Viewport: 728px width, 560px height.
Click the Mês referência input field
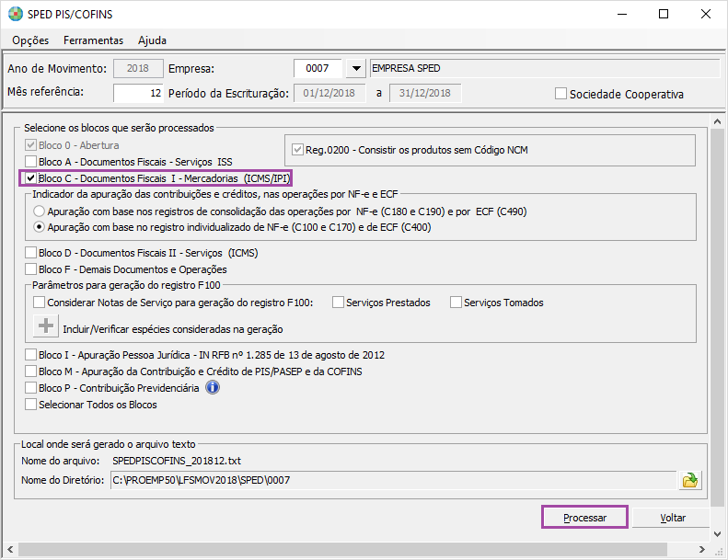click(138, 93)
